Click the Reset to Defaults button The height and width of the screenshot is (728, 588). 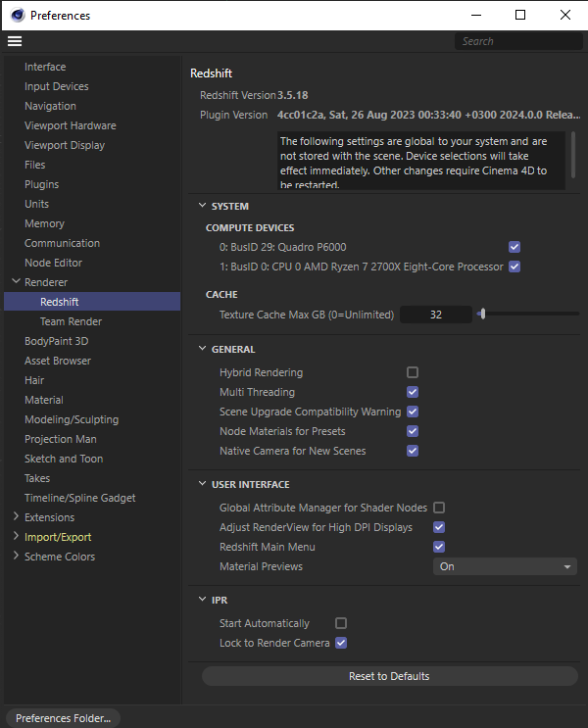390,676
